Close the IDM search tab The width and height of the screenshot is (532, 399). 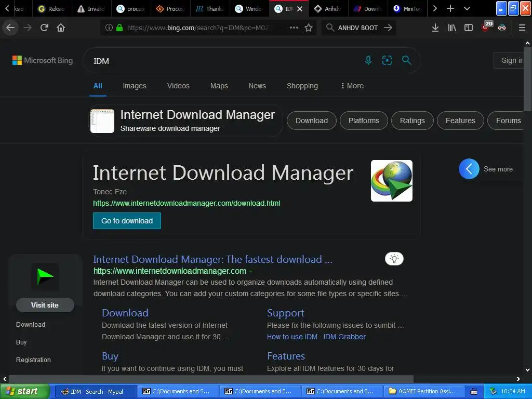[x=300, y=9]
